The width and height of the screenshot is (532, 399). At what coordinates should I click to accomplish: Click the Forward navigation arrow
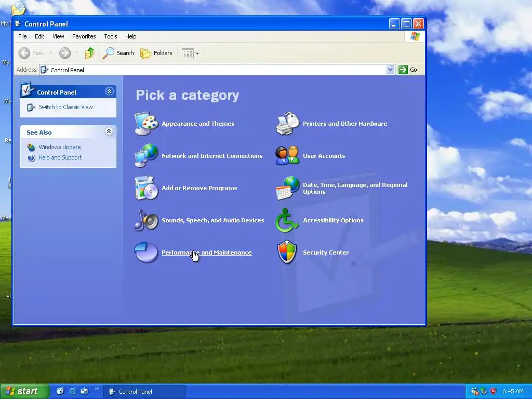click(x=65, y=53)
